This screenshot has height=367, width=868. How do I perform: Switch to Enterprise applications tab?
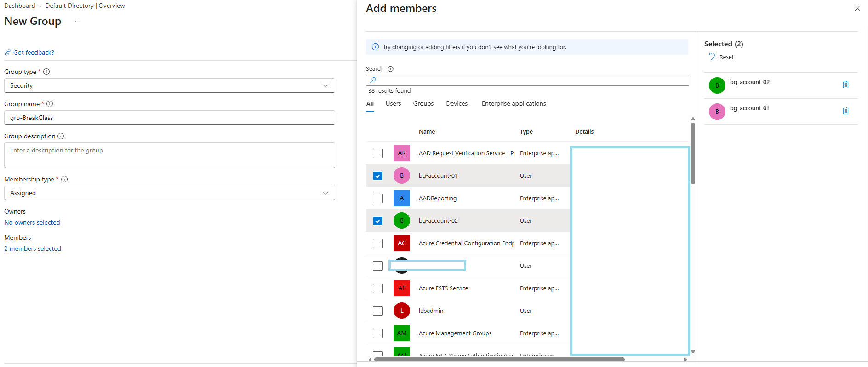pyautogui.click(x=514, y=104)
